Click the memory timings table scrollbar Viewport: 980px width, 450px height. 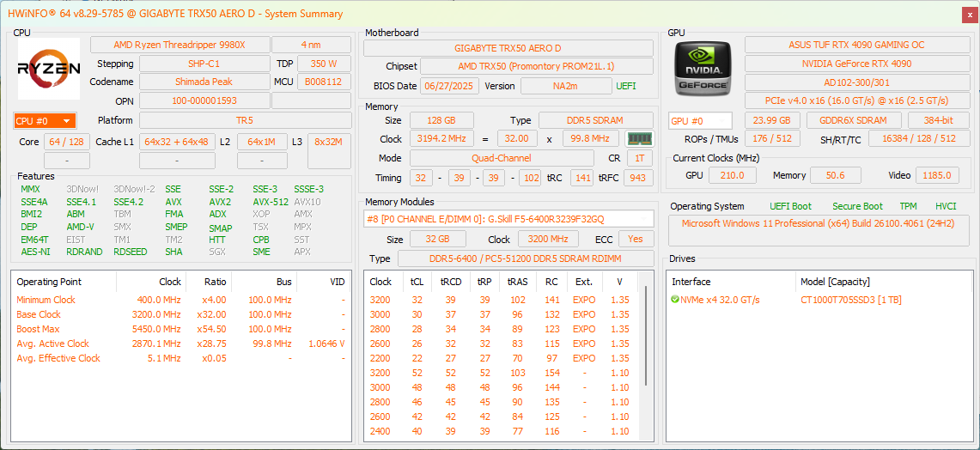pyautogui.click(x=646, y=337)
